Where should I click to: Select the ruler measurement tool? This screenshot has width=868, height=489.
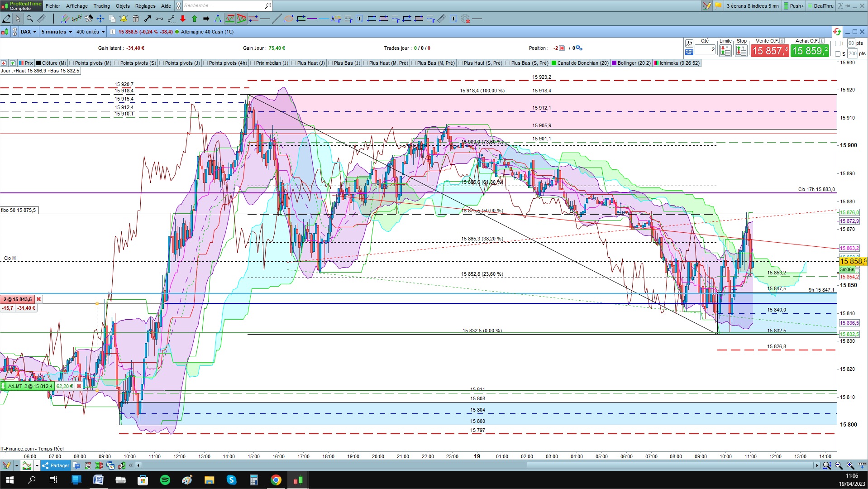(42, 19)
